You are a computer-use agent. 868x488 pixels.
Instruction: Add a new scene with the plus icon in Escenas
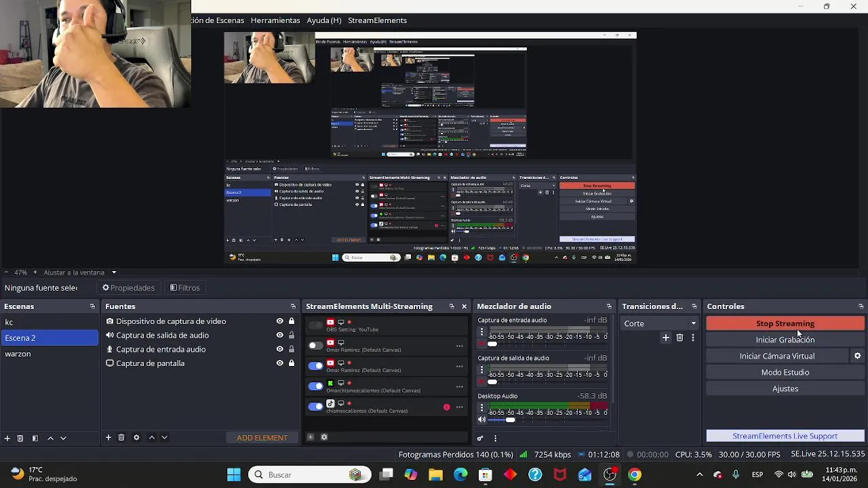[x=7, y=438]
